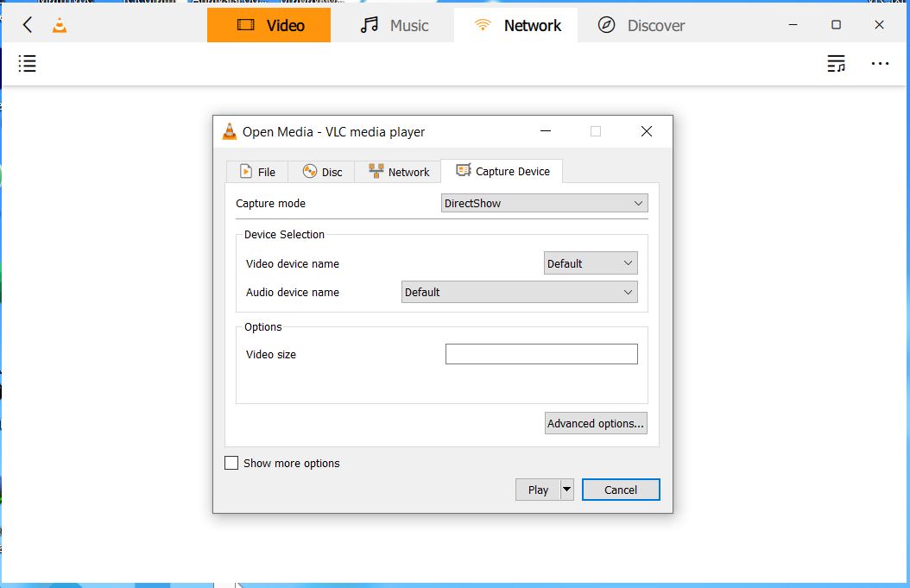Viewport: 910px width, 588px height.
Task: Click the Video size input field
Action: (541, 354)
